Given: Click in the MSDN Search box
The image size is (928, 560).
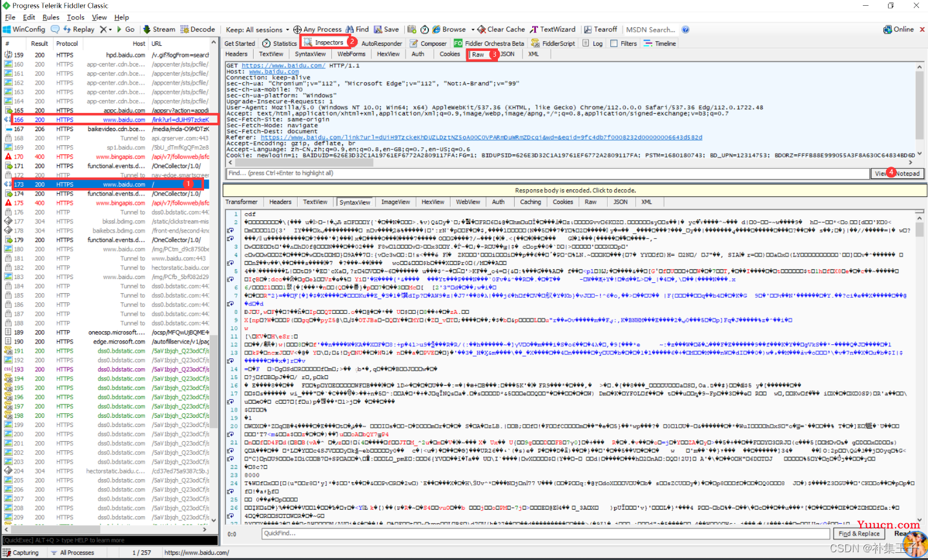Looking at the screenshot, I should click(651, 30).
